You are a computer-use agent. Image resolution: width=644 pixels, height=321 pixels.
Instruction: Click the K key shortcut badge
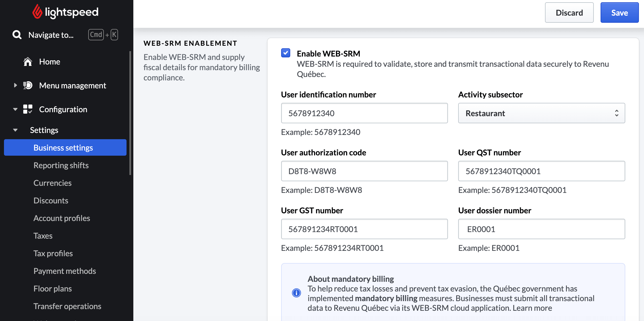[x=114, y=35]
